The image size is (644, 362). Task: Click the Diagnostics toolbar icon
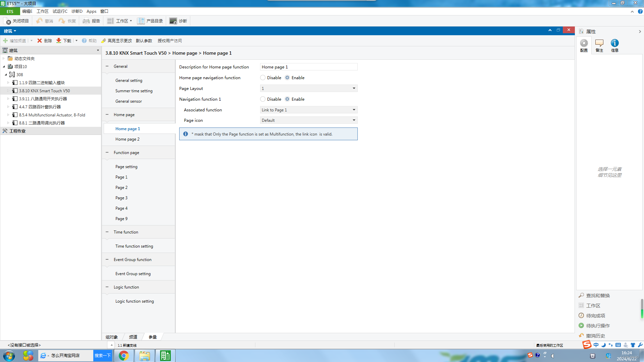coord(173,21)
